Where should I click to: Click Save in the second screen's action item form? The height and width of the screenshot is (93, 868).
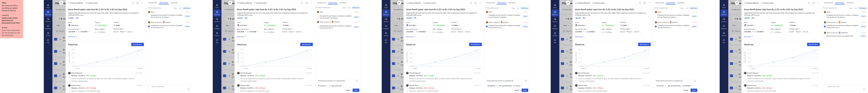point(356,90)
